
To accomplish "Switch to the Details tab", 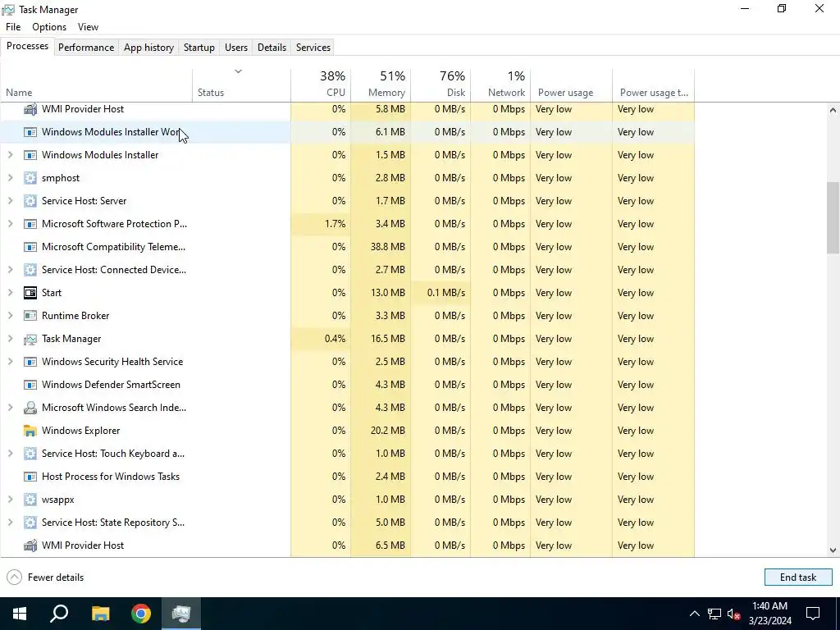I will click(272, 47).
